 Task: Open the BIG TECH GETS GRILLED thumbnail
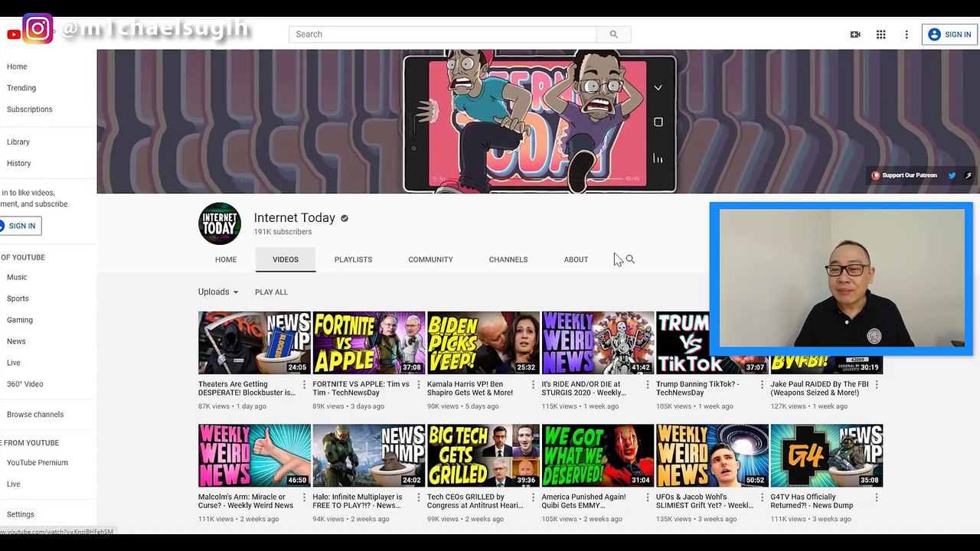coord(483,455)
